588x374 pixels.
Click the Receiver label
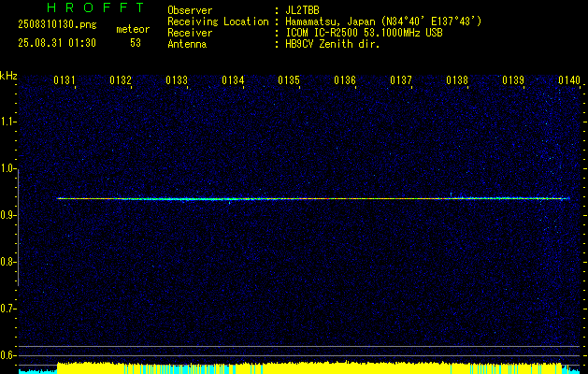pyautogui.click(x=190, y=33)
